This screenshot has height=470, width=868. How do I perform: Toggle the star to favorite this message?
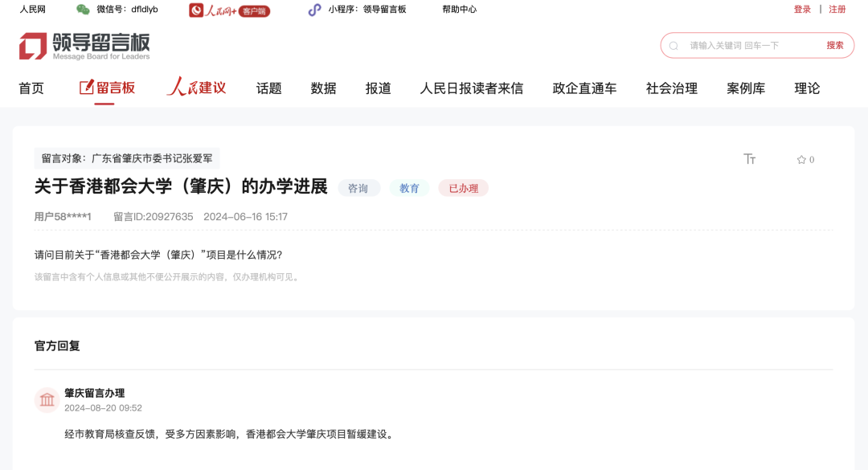tap(800, 159)
